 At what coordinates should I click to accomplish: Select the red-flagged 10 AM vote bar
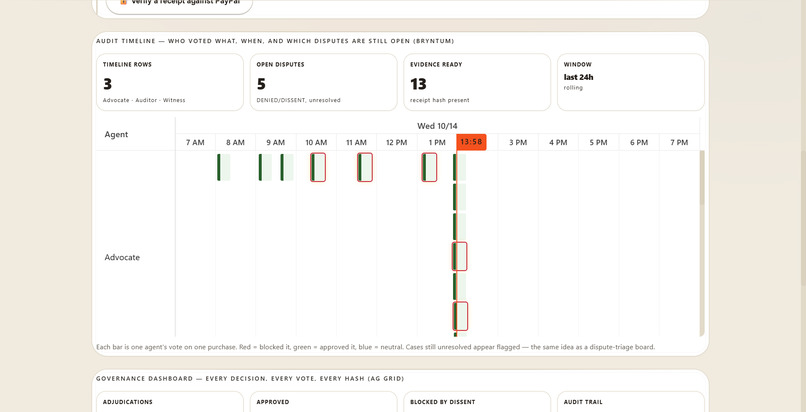pyautogui.click(x=318, y=167)
